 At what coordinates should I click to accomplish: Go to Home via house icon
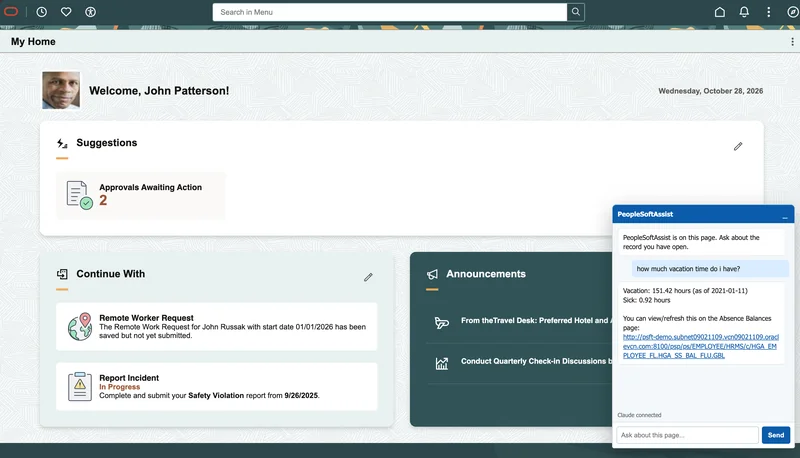tap(719, 12)
